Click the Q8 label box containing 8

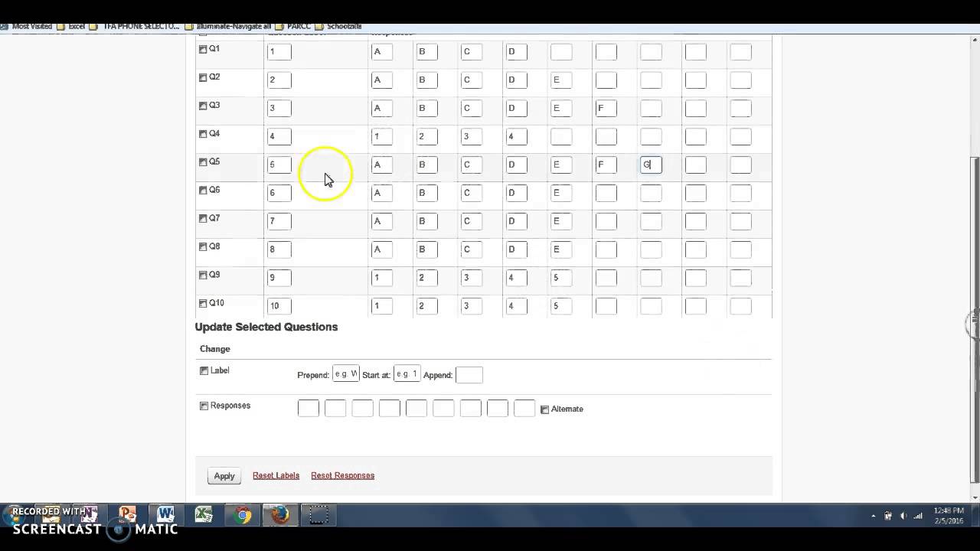pos(279,249)
